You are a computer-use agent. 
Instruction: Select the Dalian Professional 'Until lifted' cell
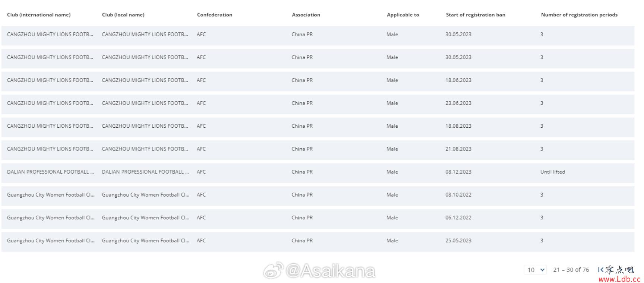(552, 172)
